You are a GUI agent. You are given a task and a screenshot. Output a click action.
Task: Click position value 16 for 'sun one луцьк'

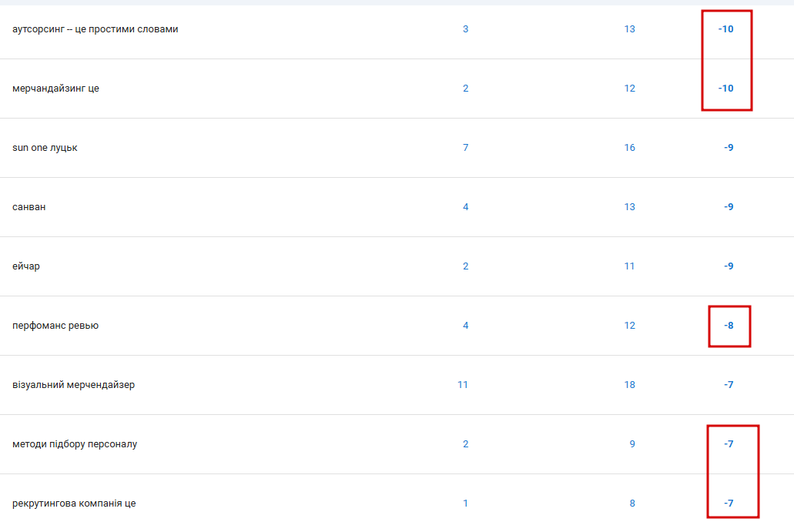629,148
